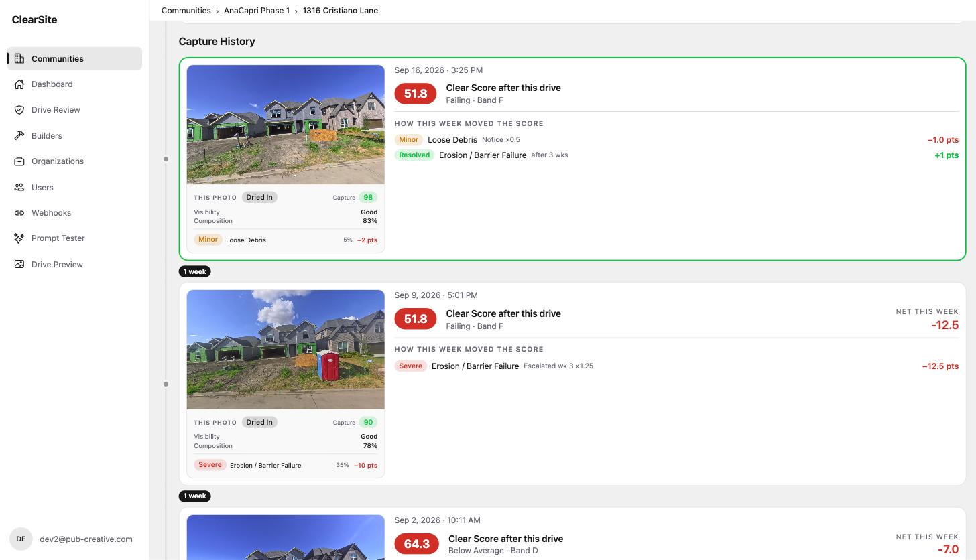Open Webhooks in the sidebar
The width and height of the screenshot is (976, 560).
tap(74, 213)
